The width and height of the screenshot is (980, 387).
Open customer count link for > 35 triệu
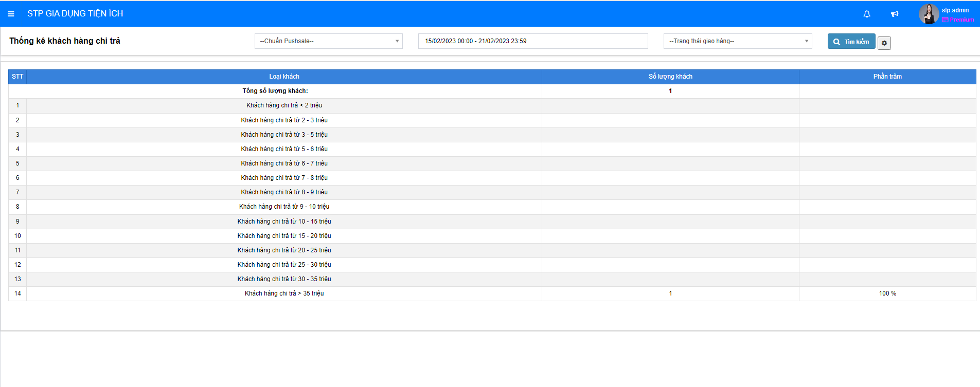coord(670,293)
